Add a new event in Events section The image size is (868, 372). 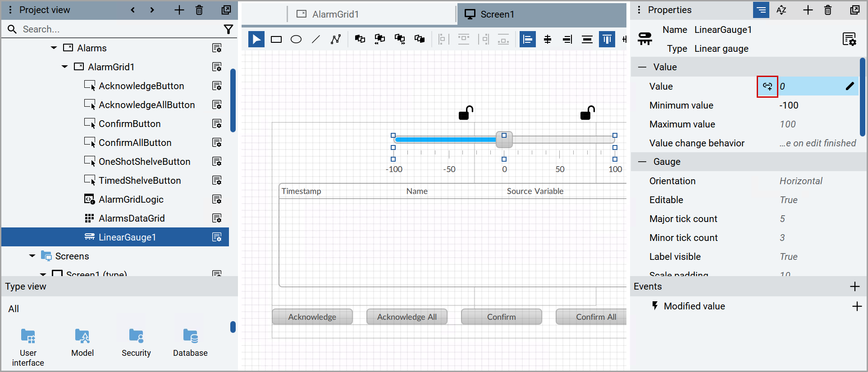[x=854, y=286]
